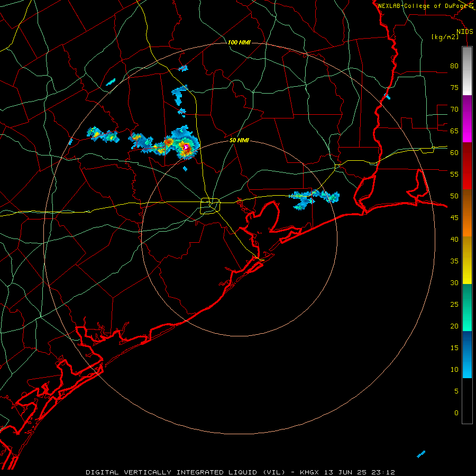Pick the gray-white segment of the color bar
The height and width of the screenshot is (476, 476).
click(x=467, y=71)
